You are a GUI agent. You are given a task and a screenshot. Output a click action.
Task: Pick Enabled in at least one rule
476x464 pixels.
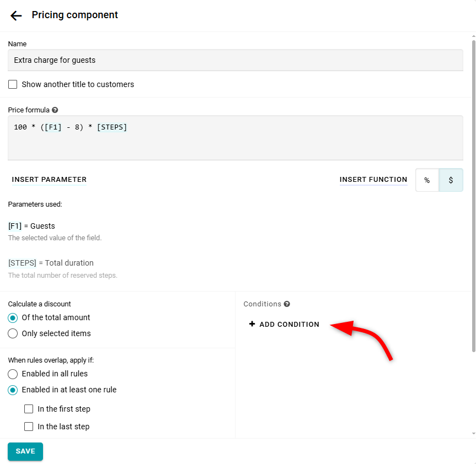(13, 390)
